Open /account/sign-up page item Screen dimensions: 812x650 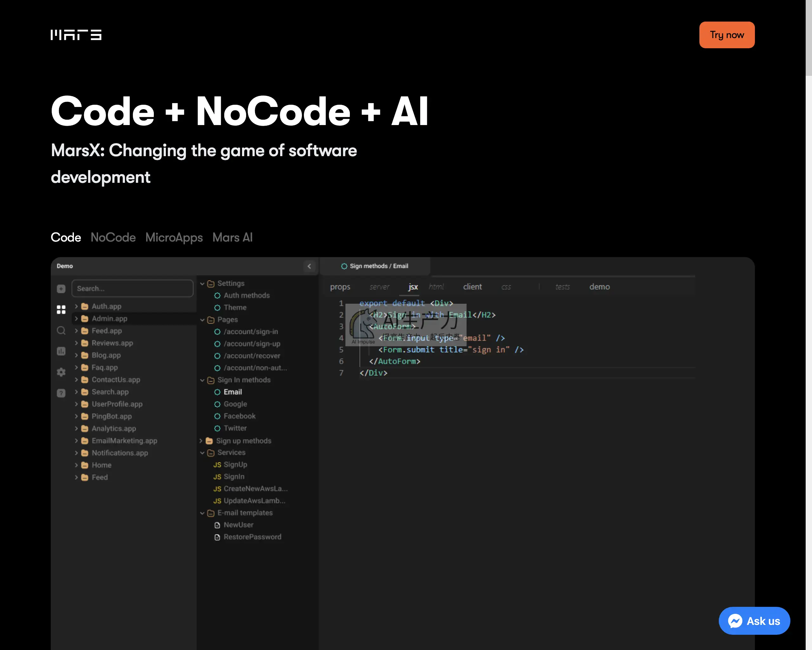pyautogui.click(x=247, y=344)
